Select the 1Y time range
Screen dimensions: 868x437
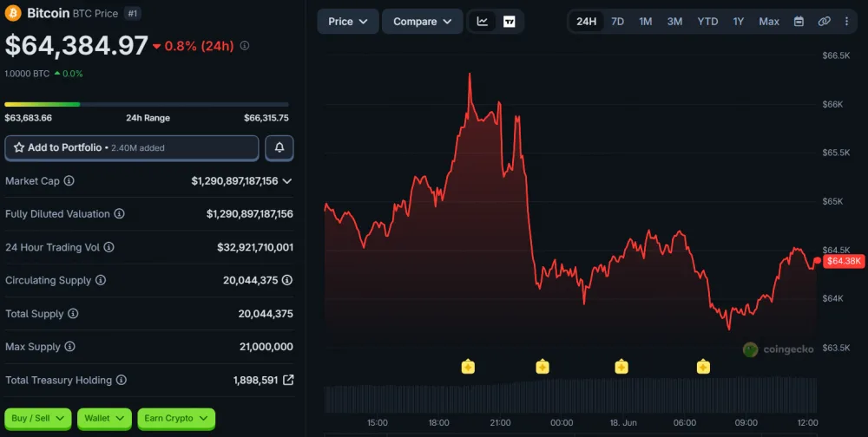739,22
